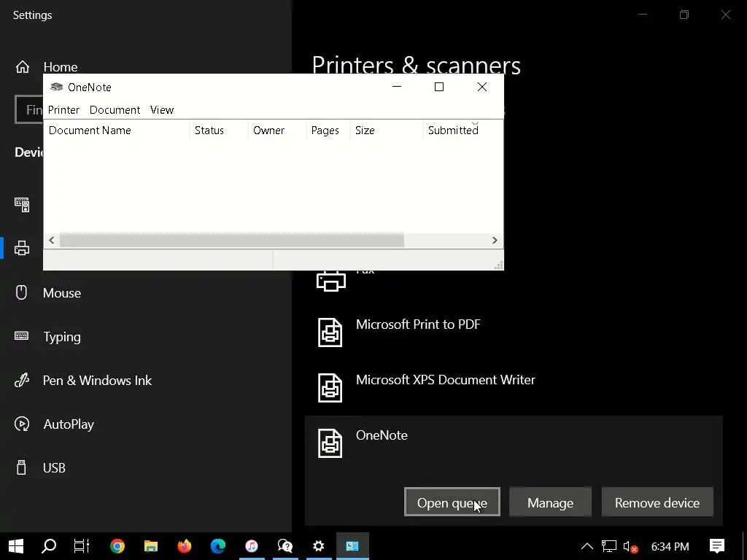Open the chat bubbles app in taskbar
The image size is (747, 560).
pyautogui.click(x=285, y=546)
